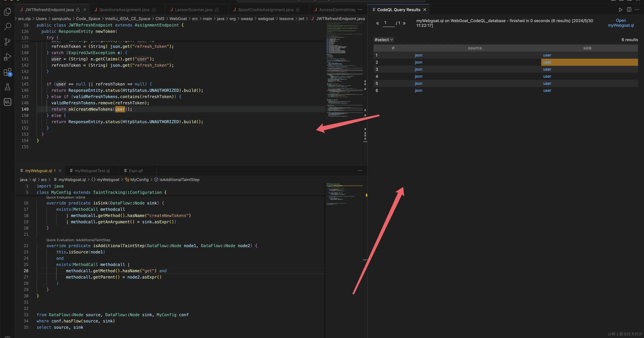The height and width of the screenshot is (338, 644).
Task: Click the page number input field
Action: click(x=388, y=23)
